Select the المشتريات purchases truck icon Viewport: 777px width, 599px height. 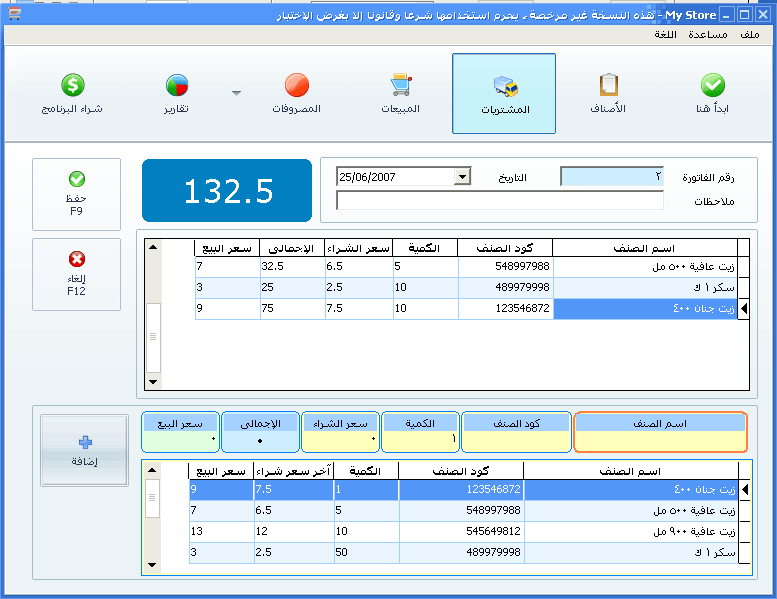coord(505,86)
